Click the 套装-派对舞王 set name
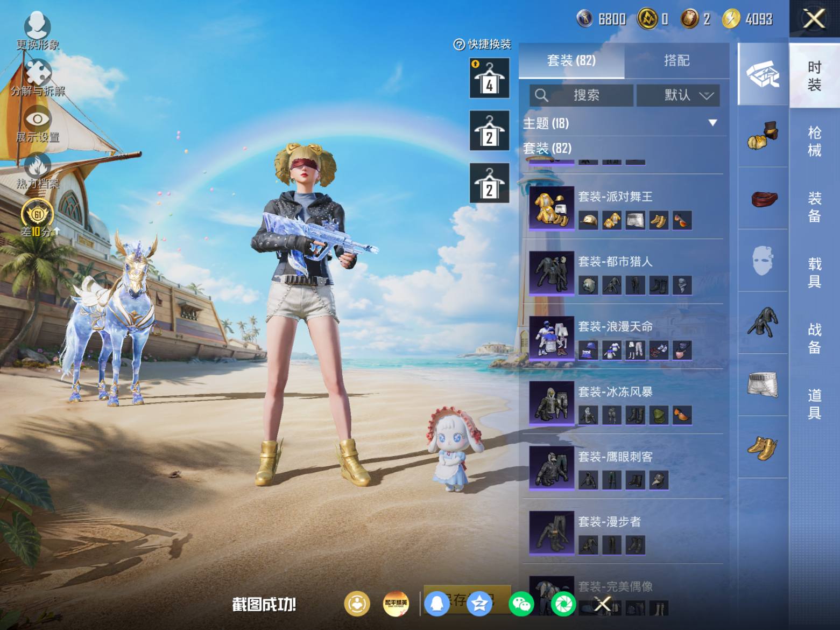Viewport: 840px width, 630px height. click(x=615, y=197)
